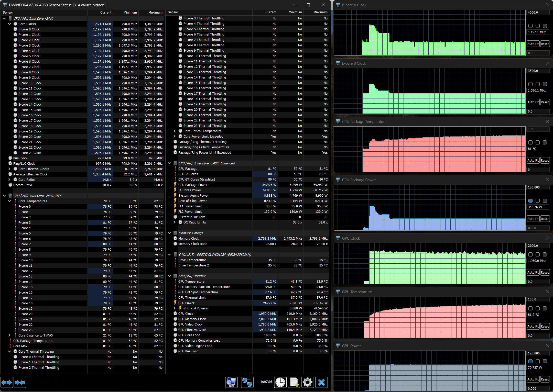The image size is (553, 392).
Task: Toggle the checked blue checkbox in GPU Power graph
Action: (530, 361)
